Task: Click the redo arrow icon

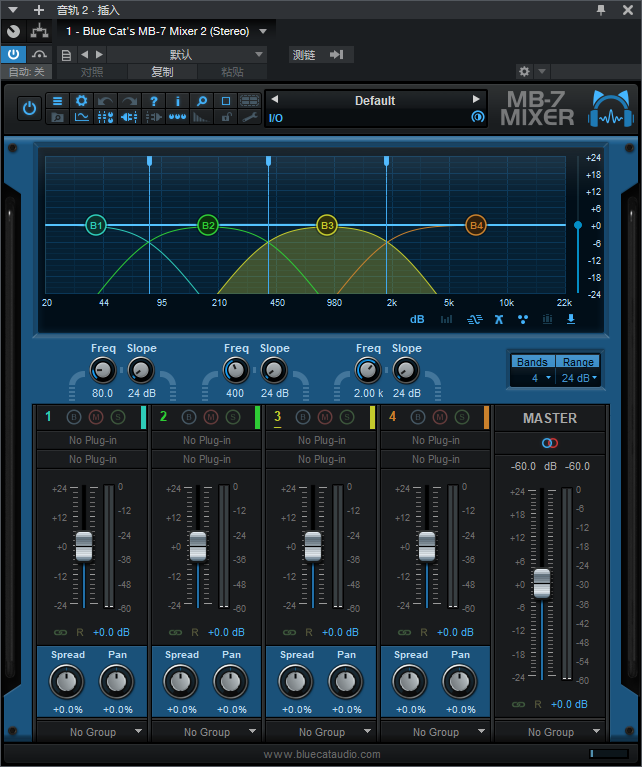Action: pyautogui.click(x=129, y=101)
